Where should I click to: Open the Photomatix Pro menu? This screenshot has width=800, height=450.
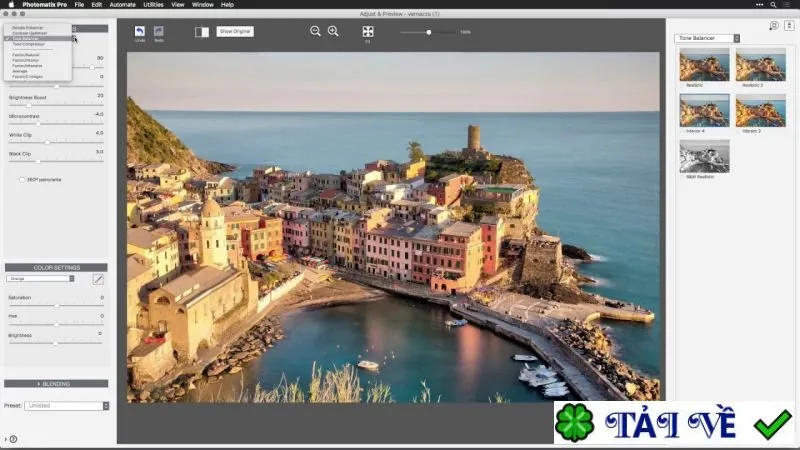(44, 5)
